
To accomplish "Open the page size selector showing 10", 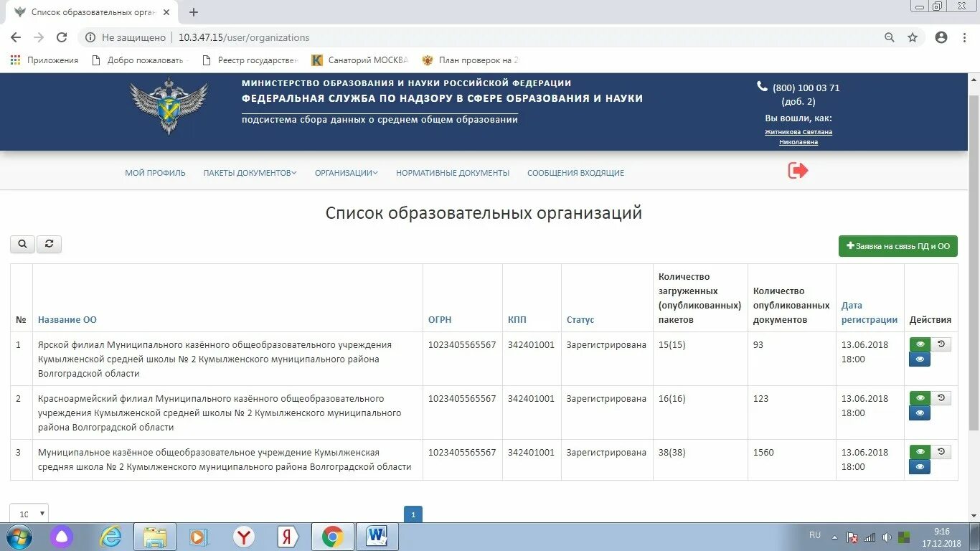I will tap(29, 513).
